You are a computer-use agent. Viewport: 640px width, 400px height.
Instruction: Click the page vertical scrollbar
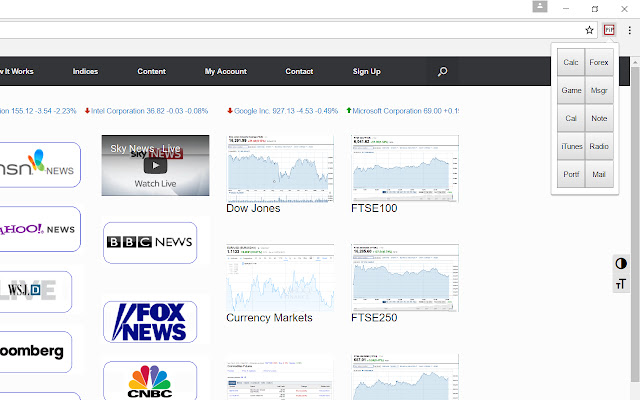(635, 224)
